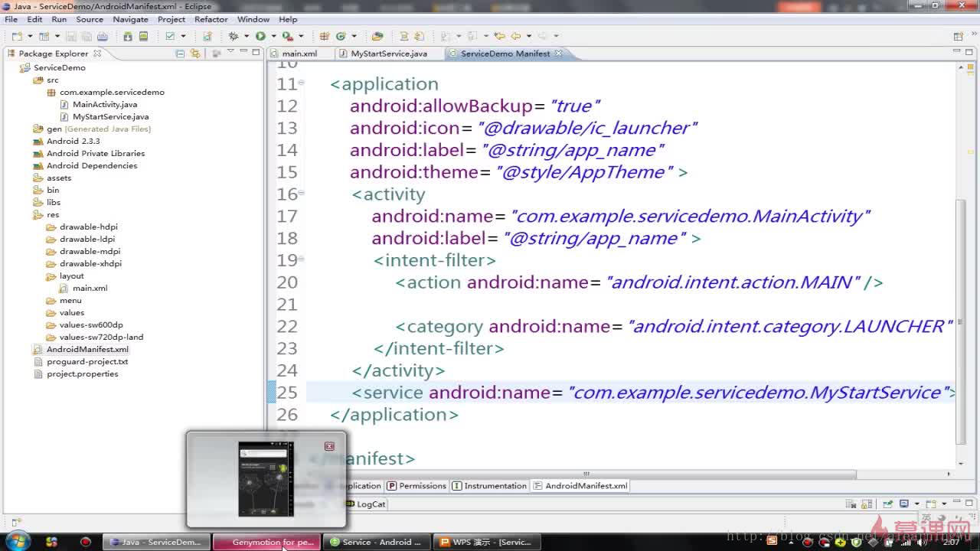Open the New wizard dropdown arrow
The height and width of the screenshot is (551, 980).
pyautogui.click(x=30, y=36)
